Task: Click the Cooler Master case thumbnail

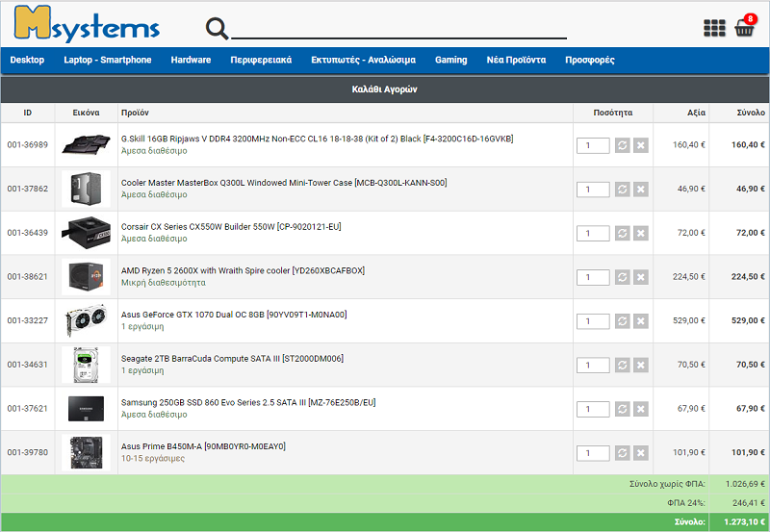Action: (x=86, y=189)
